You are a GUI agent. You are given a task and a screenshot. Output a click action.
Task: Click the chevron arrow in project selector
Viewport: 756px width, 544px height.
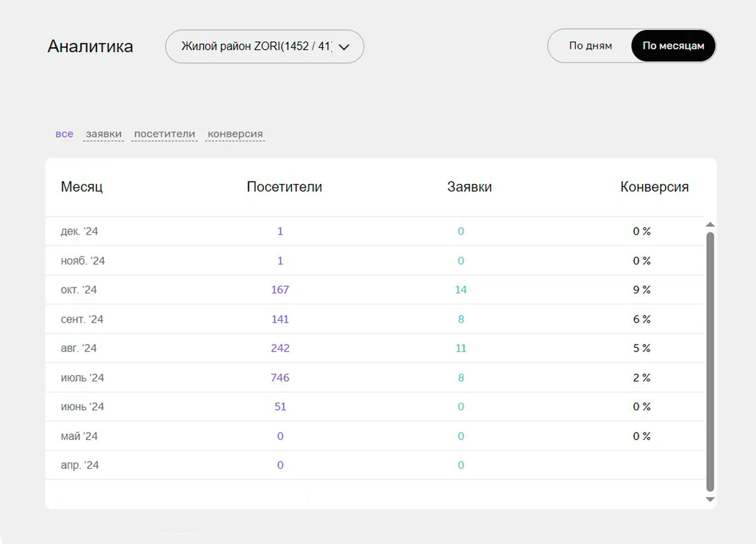[344, 47]
